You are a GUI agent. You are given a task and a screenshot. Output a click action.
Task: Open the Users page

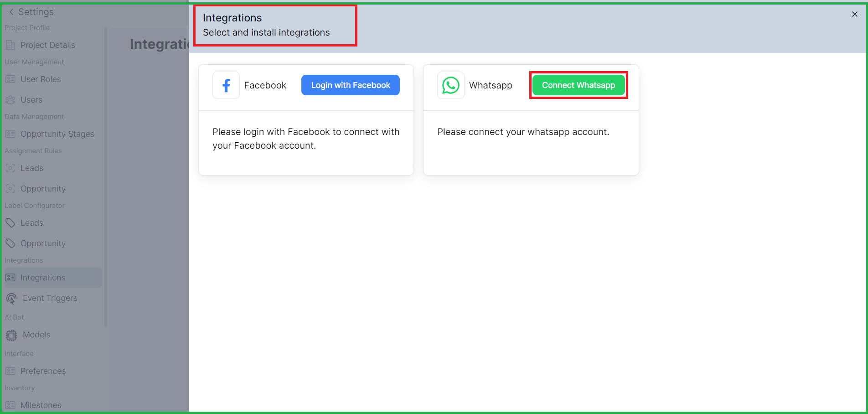coord(31,100)
